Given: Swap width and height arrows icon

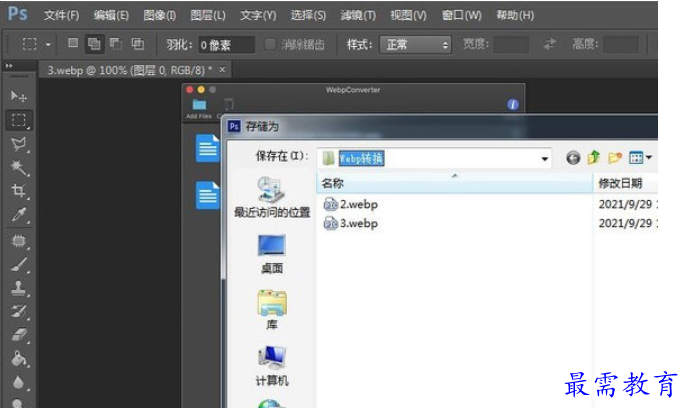Looking at the screenshot, I should click(x=550, y=44).
